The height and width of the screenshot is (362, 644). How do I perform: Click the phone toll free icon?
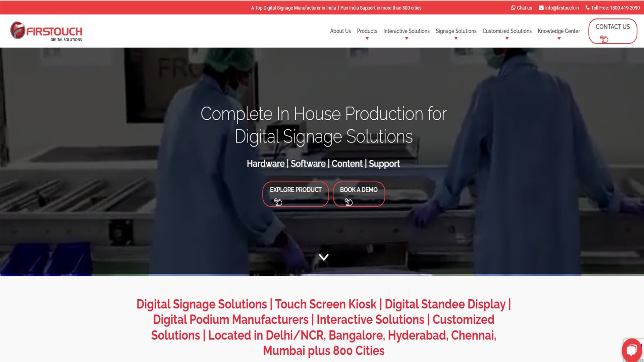coord(587,7)
